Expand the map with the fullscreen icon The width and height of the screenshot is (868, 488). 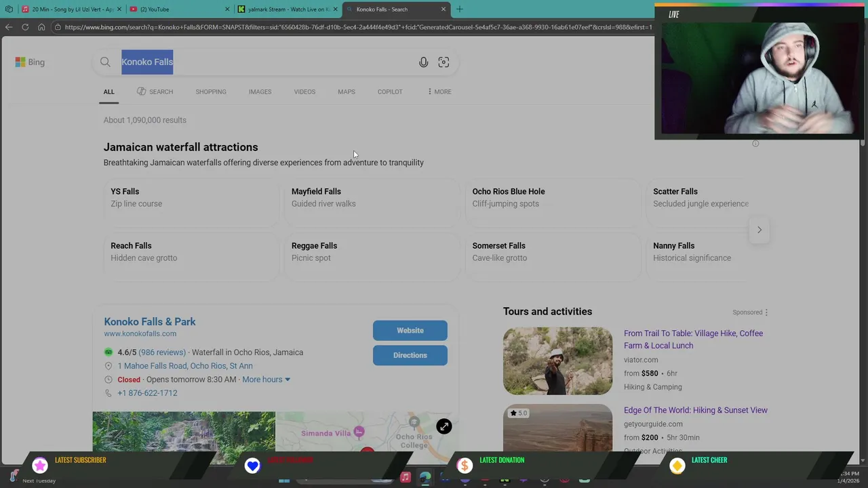coord(444,426)
